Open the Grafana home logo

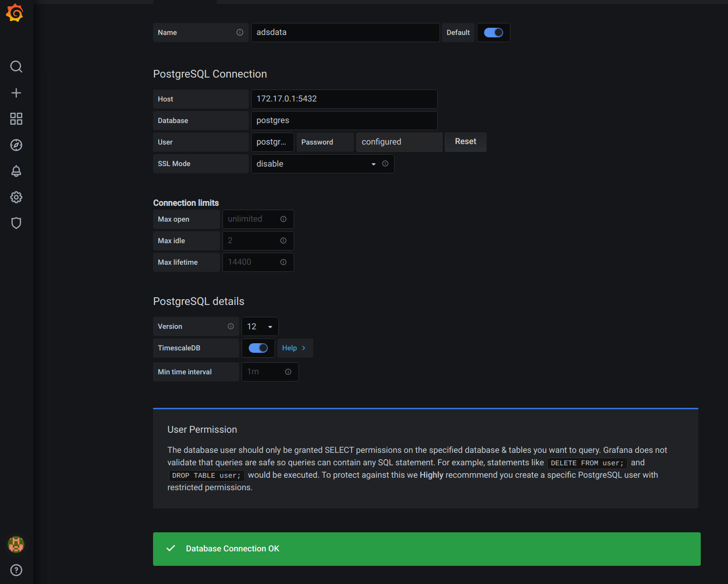coord(15,13)
